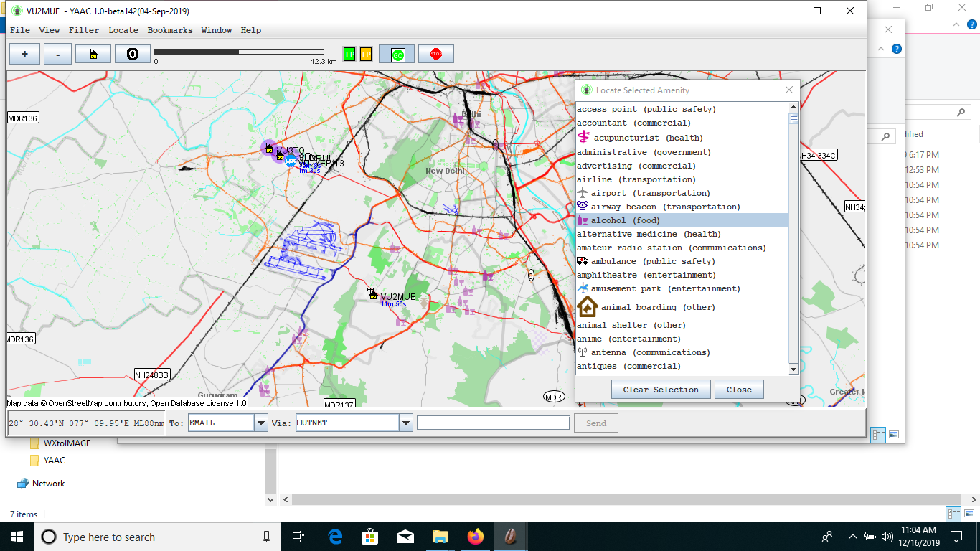Open the To: EMAIL dropdown
Viewport: 980px width, 551px height.
(x=261, y=423)
